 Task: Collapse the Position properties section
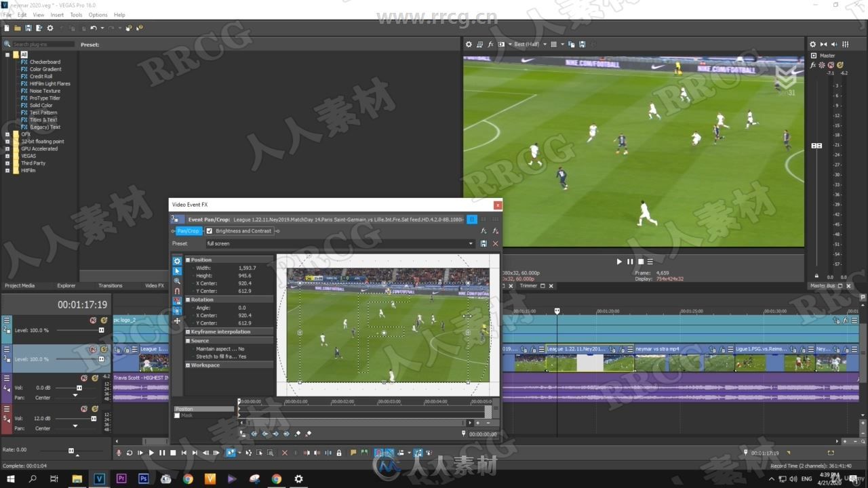pos(188,260)
